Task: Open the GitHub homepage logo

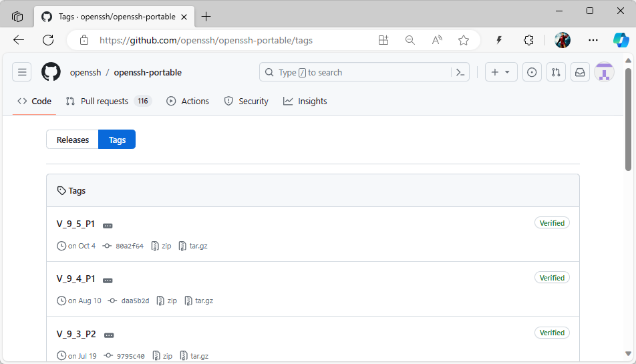Action: (51, 72)
